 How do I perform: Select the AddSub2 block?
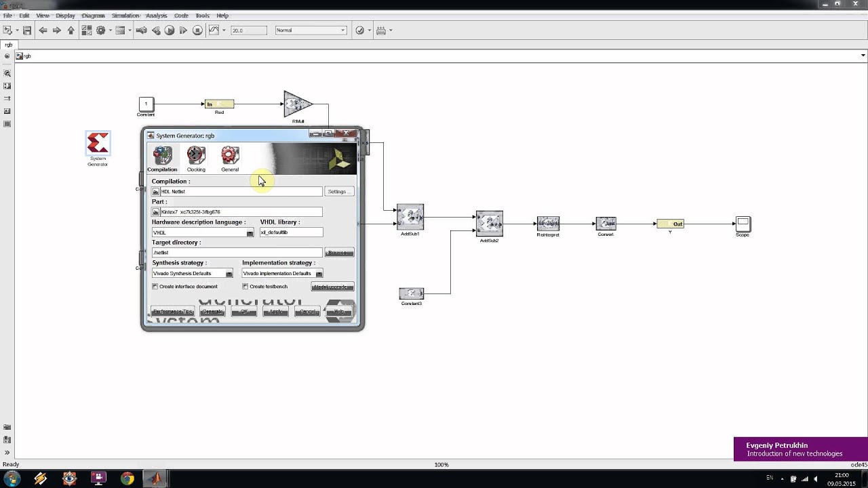click(489, 224)
